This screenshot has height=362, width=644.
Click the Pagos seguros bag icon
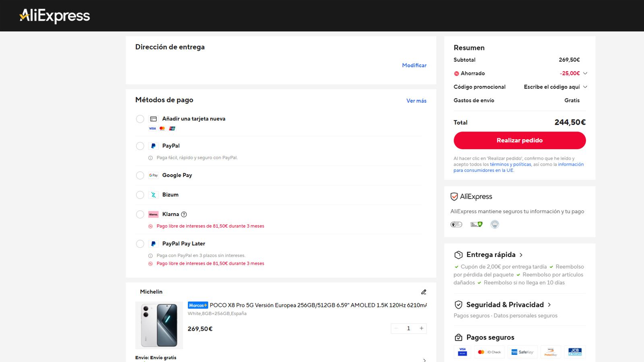(x=458, y=337)
